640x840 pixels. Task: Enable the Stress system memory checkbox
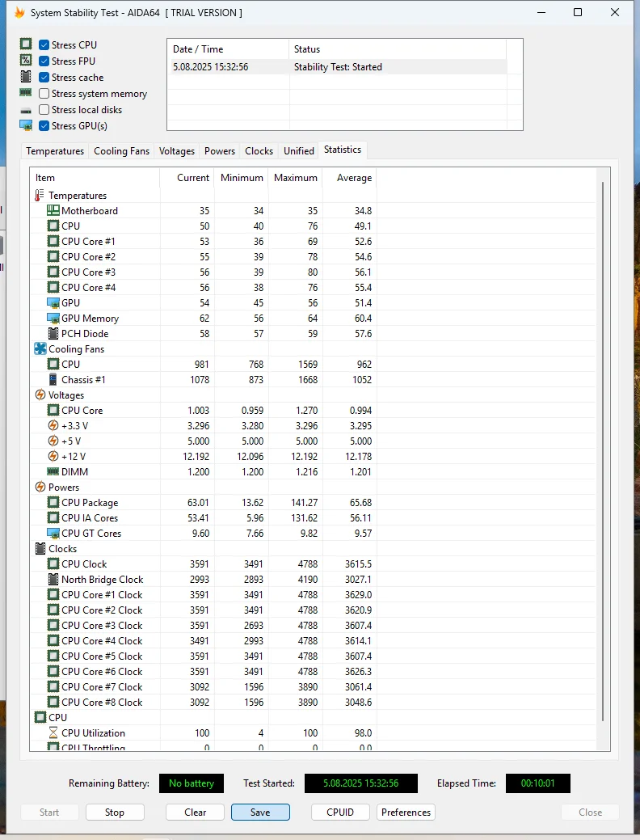(44, 93)
